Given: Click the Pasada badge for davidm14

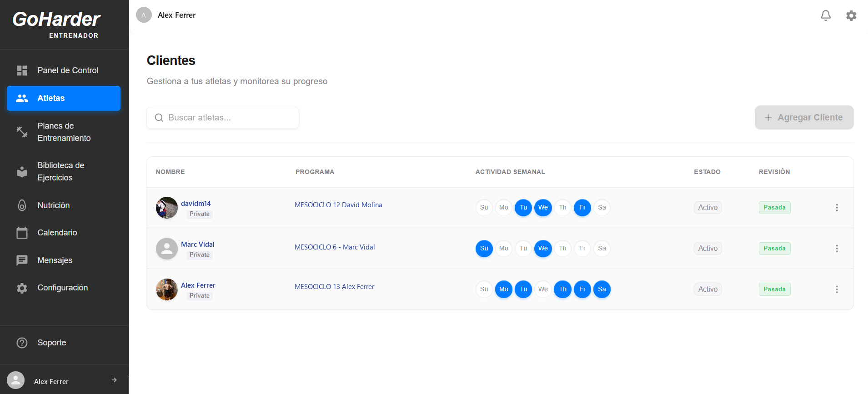Looking at the screenshot, I should pos(774,208).
